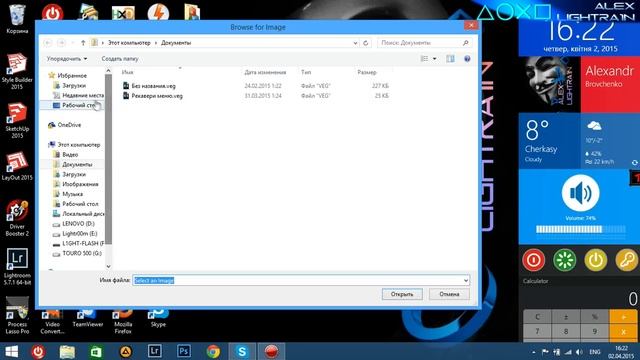Viewport: 640px width, 360px height.
Task: Click Создать папку button
Action: tap(120, 59)
